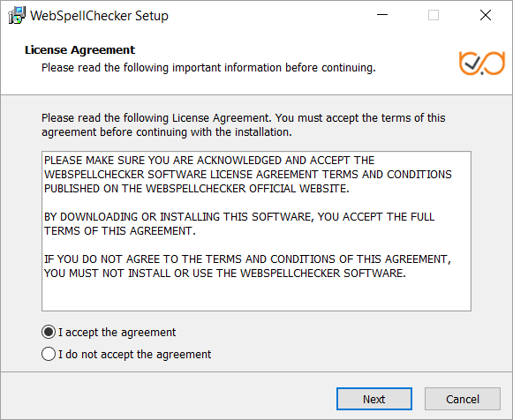Click the 'You must accept the terms' instruction text

pyautogui.click(x=244, y=125)
